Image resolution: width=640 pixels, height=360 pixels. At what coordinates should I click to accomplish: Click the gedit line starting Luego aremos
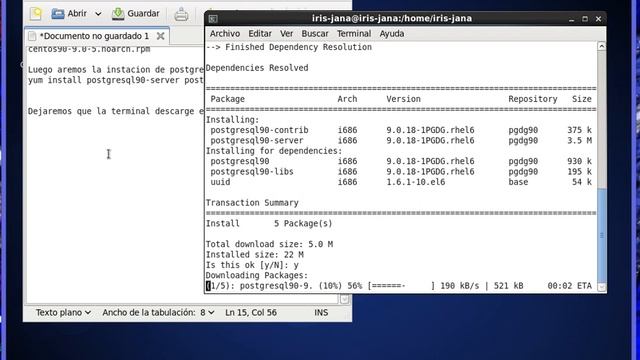(116, 69)
